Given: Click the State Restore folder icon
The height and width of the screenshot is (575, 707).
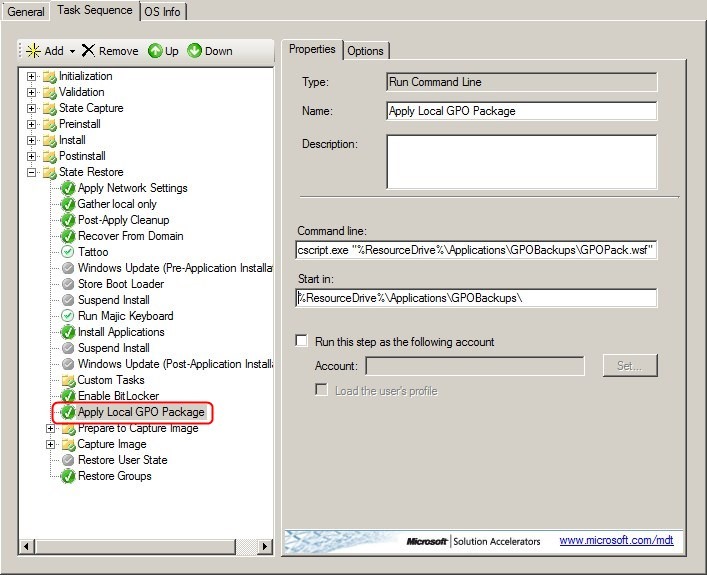Looking at the screenshot, I should pos(50,173).
